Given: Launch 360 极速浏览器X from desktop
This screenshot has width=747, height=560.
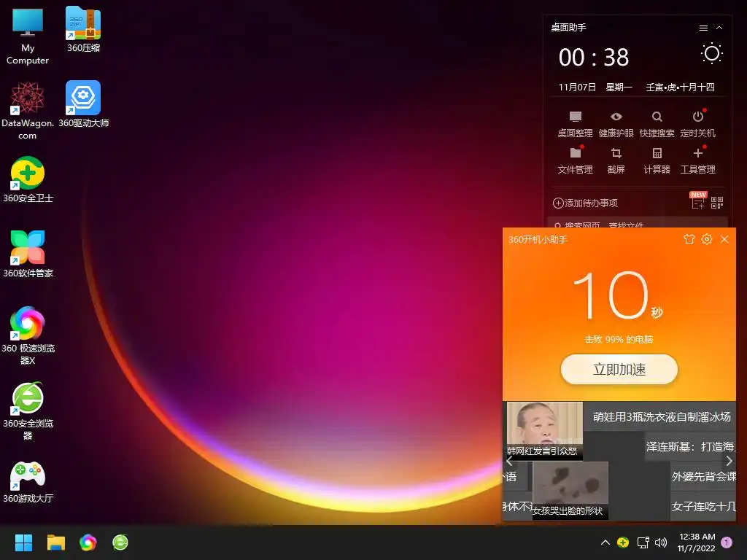Looking at the screenshot, I should [x=28, y=335].
